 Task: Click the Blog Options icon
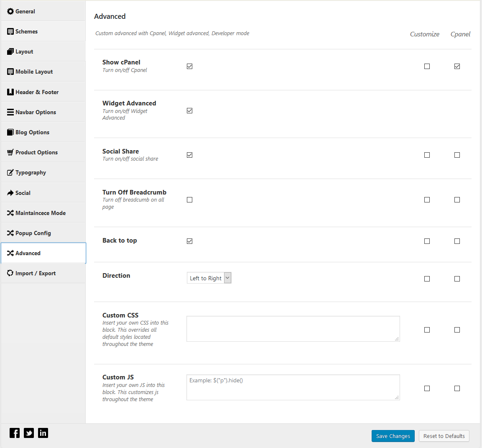(x=10, y=132)
